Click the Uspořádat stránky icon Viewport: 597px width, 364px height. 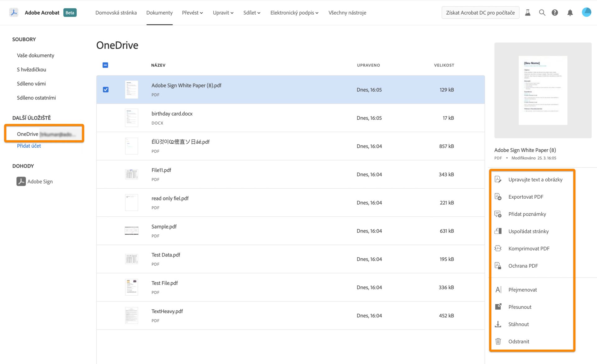[498, 231]
